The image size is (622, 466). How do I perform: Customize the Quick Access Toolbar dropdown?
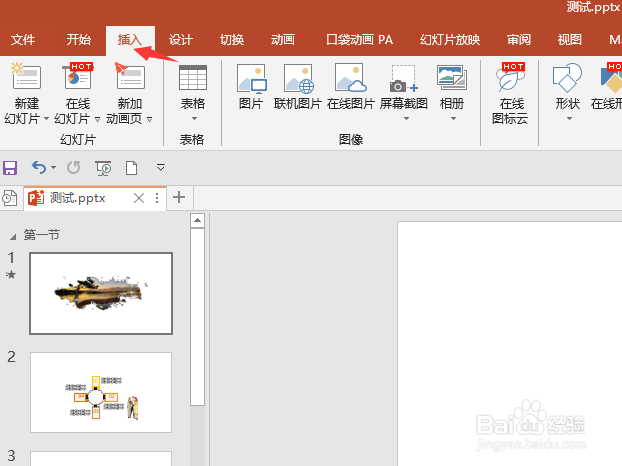[161, 167]
